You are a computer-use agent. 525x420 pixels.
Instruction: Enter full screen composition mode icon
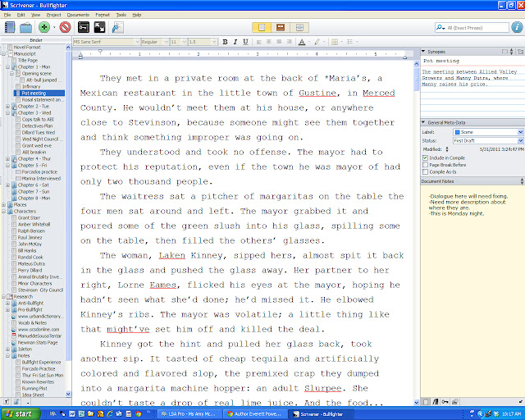pos(99,27)
